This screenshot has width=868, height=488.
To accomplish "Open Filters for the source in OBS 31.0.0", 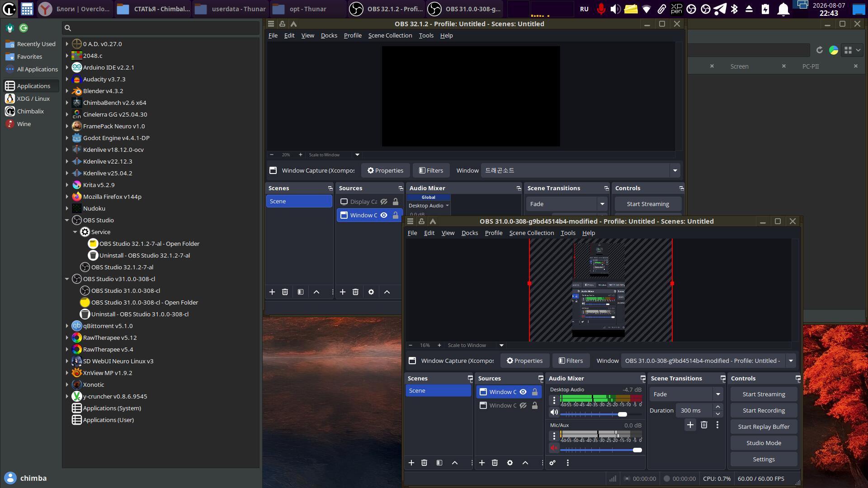I will tap(571, 361).
